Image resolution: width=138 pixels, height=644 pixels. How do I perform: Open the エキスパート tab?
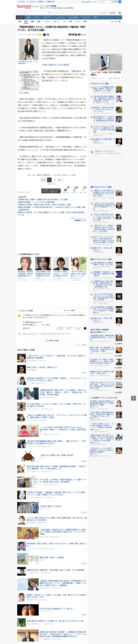[x=48, y=17]
